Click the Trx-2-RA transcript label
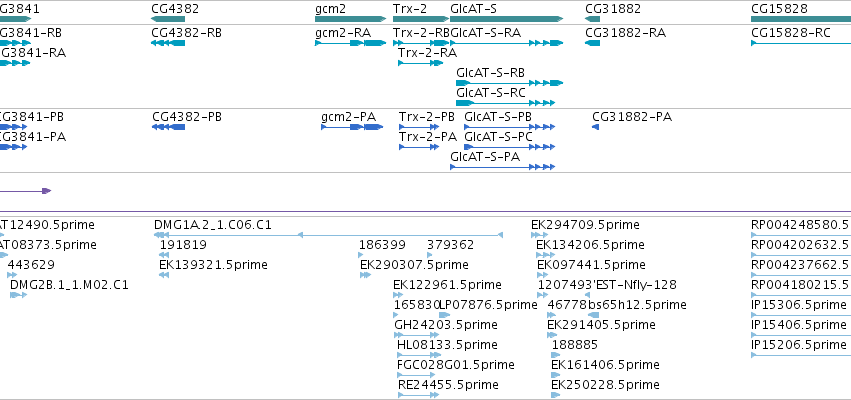Viewport: 851px width, 400px height. click(427, 53)
